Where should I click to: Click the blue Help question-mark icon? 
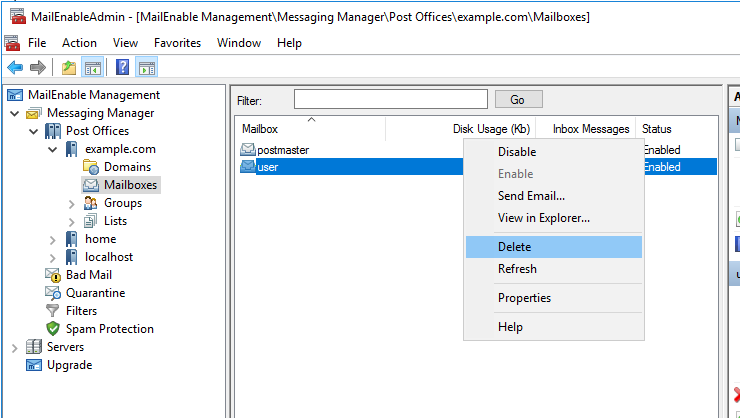122,67
